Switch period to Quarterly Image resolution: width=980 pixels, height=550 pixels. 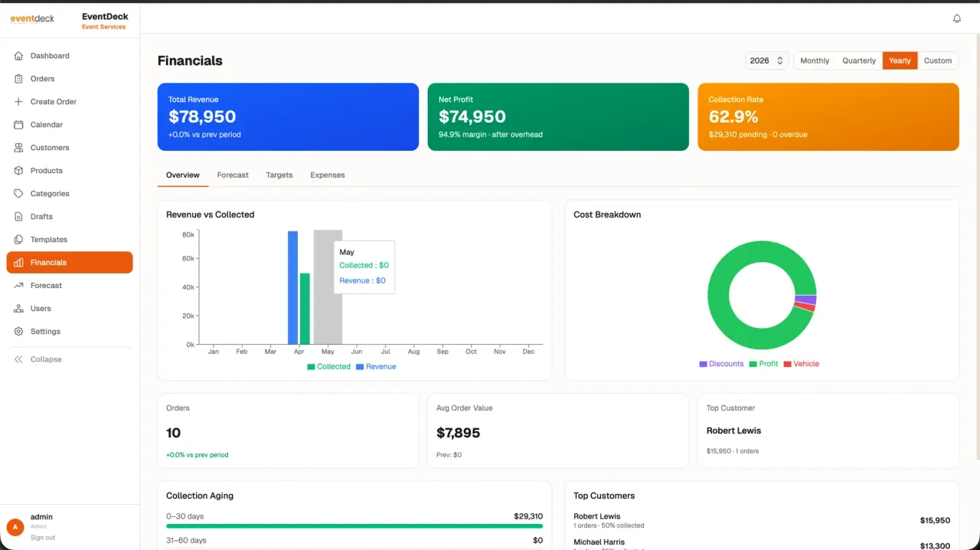coord(859,61)
